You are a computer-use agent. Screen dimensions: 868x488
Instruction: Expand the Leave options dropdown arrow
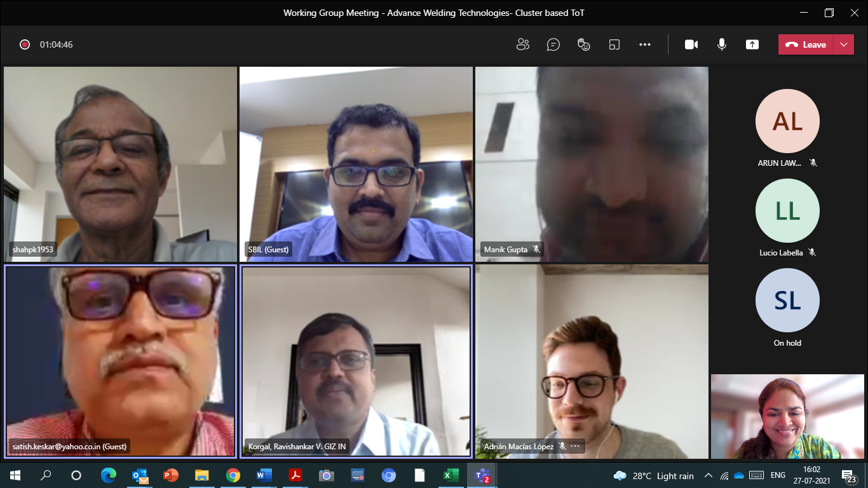tap(844, 44)
